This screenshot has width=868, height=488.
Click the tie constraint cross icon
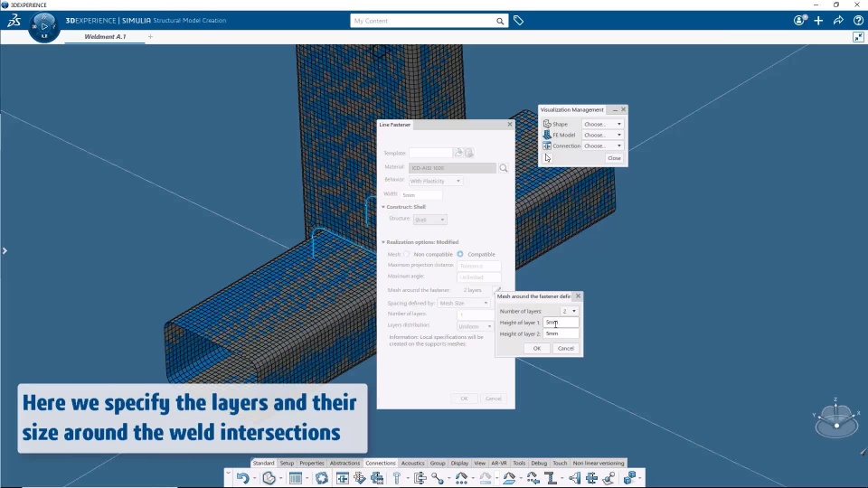(x=591, y=478)
